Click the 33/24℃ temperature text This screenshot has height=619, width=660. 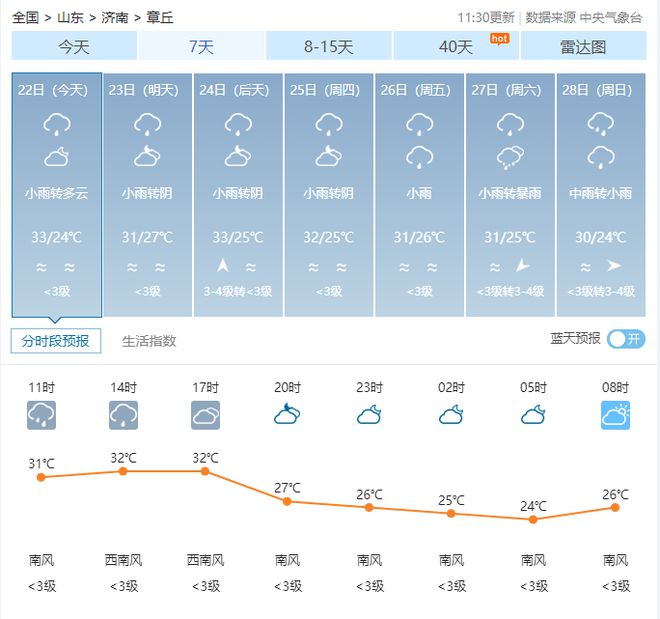click(57, 237)
